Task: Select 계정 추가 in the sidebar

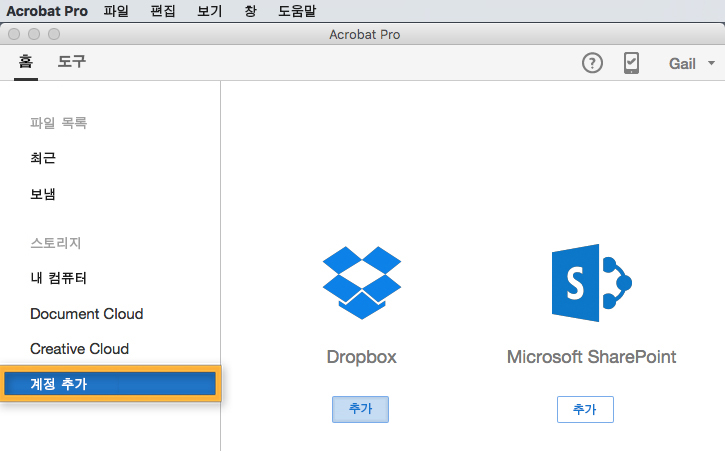Action: (110, 383)
